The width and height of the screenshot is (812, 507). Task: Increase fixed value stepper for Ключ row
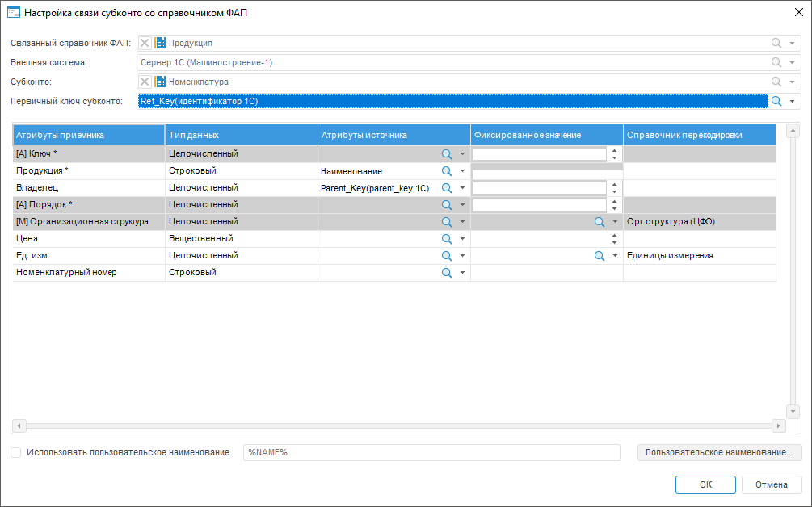coord(614,150)
